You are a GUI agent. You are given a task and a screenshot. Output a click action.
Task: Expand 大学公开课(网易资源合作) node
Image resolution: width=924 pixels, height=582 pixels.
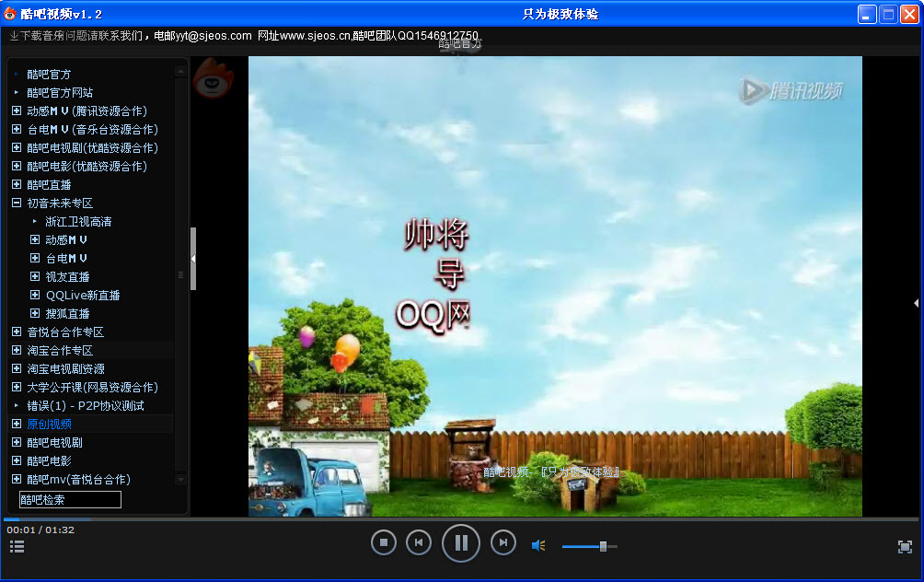(x=17, y=387)
